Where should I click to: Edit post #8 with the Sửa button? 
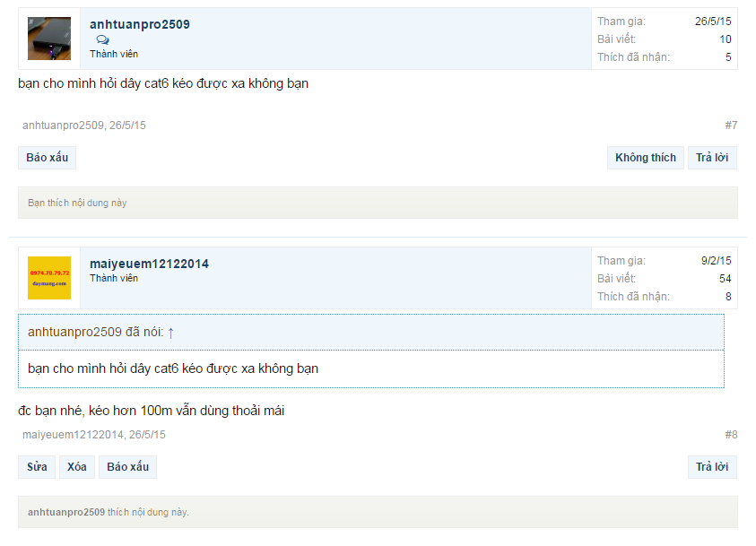(x=37, y=467)
